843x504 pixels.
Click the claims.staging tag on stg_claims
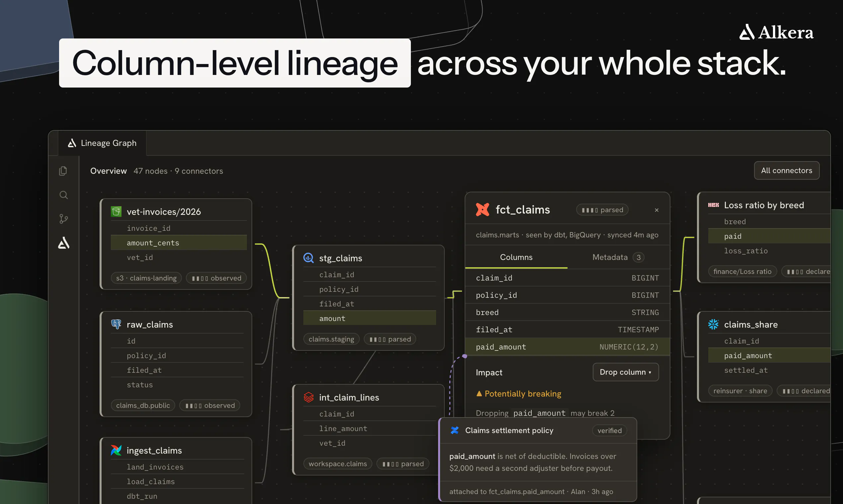pos(331,339)
